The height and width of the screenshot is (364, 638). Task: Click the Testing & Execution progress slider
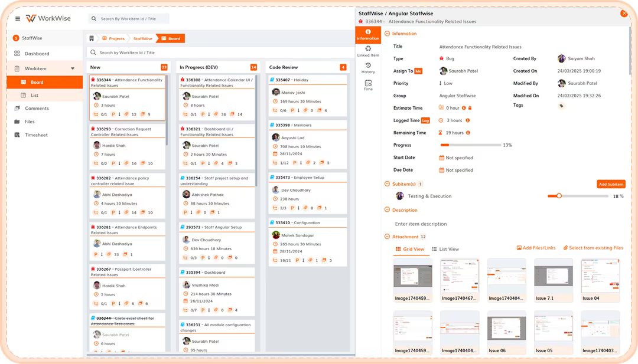(x=578, y=196)
